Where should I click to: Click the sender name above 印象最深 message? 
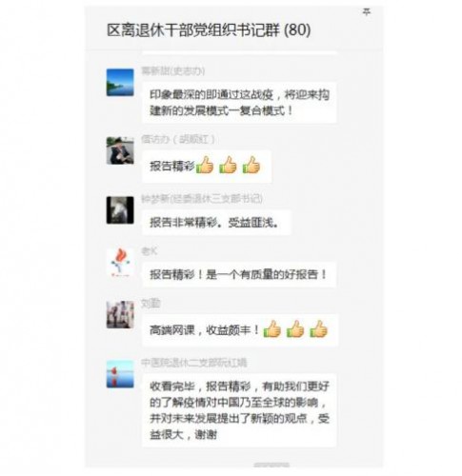click(x=173, y=70)
